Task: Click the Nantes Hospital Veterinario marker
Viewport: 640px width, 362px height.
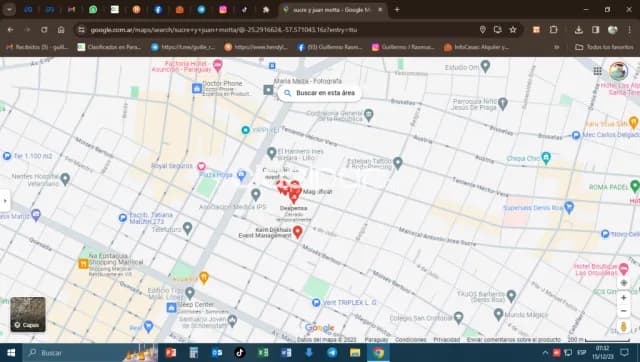Action: coord(65,178)
